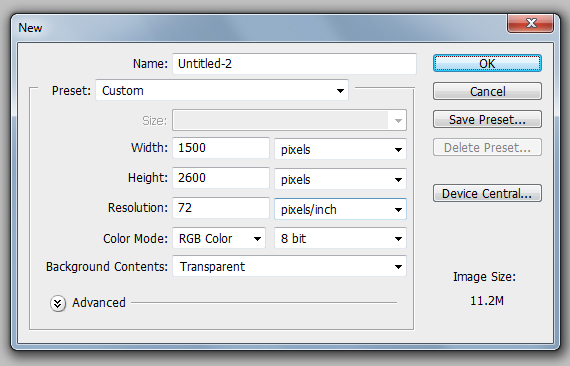The width and height of the screenshot is (570, 366).
Task: Click the Advanced label text
Action: (x=99, y=302)
